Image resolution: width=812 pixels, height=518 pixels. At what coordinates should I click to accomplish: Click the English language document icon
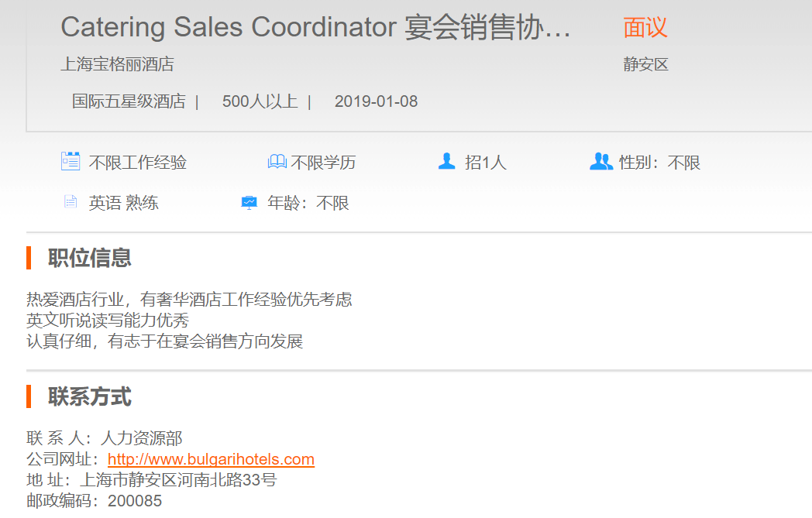[x=71, y=202]
